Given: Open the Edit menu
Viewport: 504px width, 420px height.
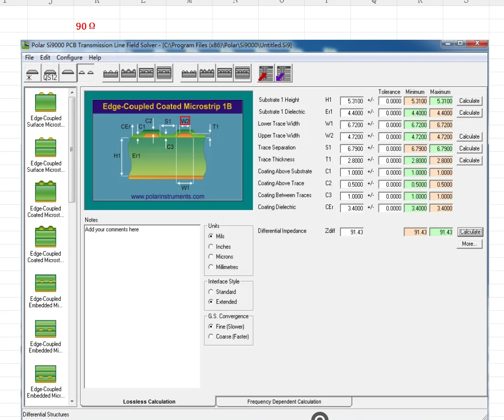Looking at the screenshot, I should coord(45,58).
